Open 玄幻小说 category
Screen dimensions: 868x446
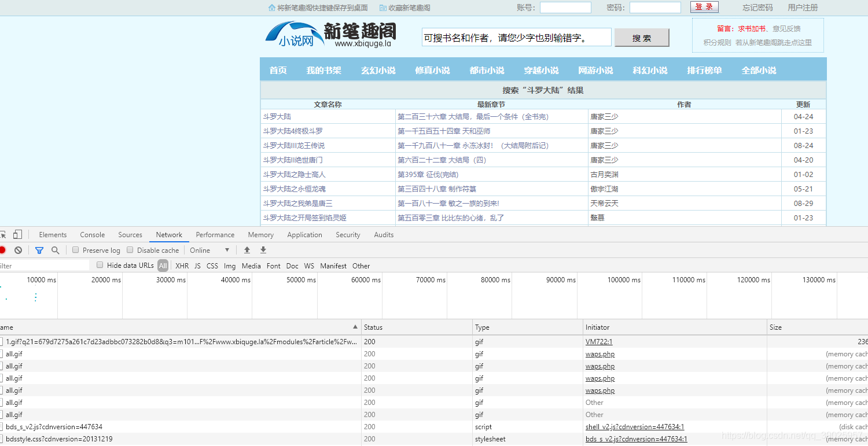[378, 70]
